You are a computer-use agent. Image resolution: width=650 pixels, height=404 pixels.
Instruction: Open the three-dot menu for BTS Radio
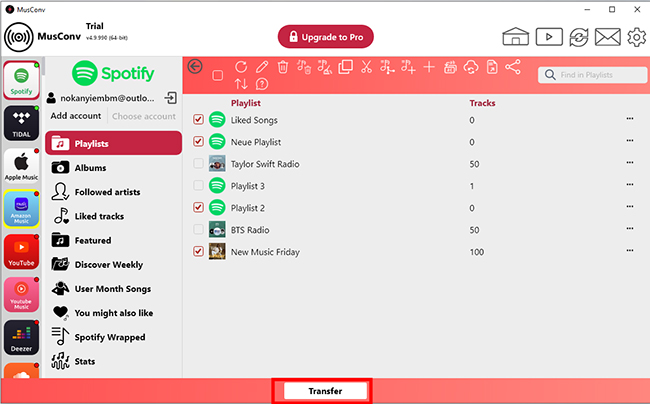click(x=630, y=228)
